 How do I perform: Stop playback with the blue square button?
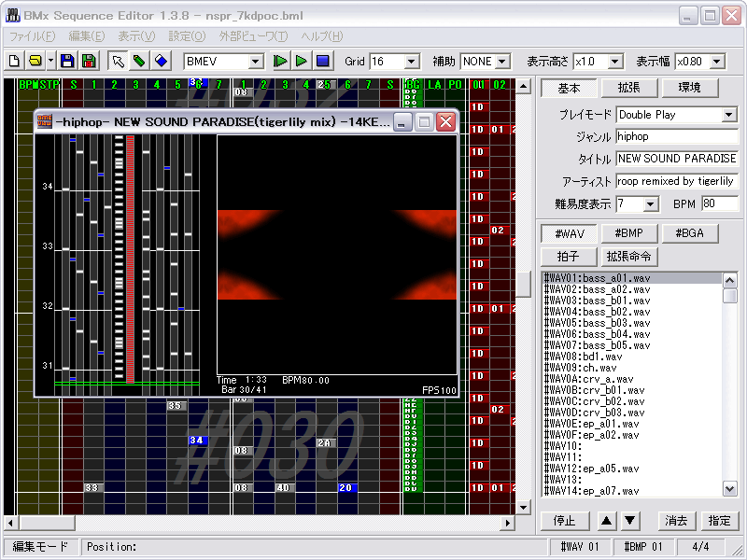pyautogui.click(x=322, y=62)
